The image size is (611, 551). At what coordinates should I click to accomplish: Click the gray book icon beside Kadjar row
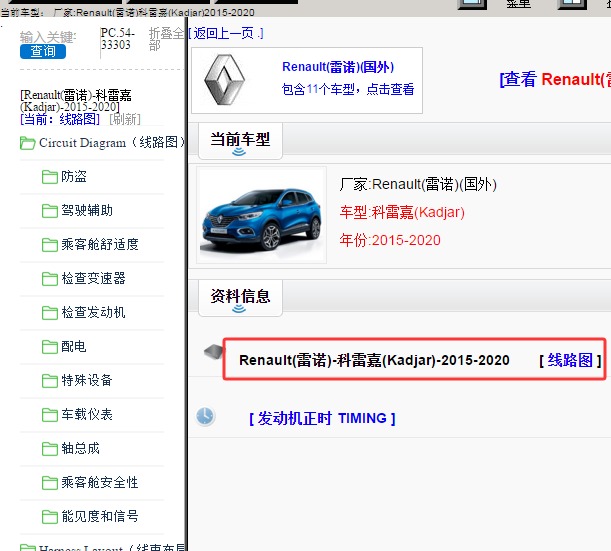213,351
